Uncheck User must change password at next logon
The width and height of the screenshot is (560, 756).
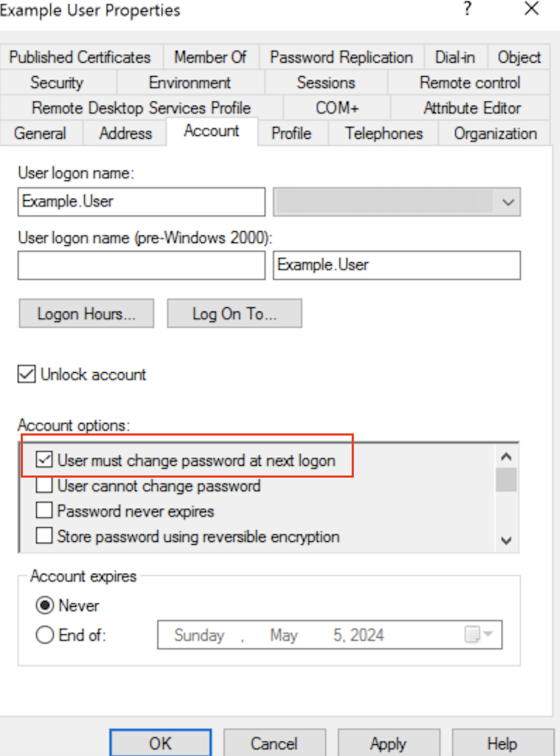click(x=45, y=461)
